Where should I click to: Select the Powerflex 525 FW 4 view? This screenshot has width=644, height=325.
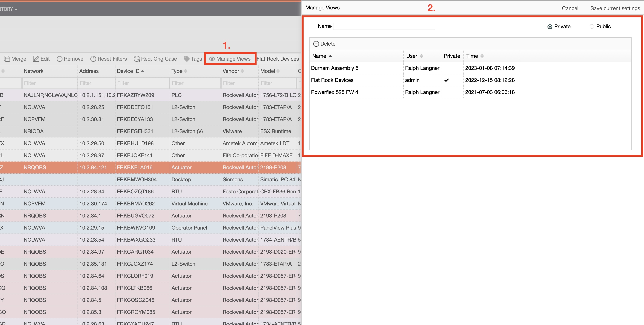(x=334, y=92)
